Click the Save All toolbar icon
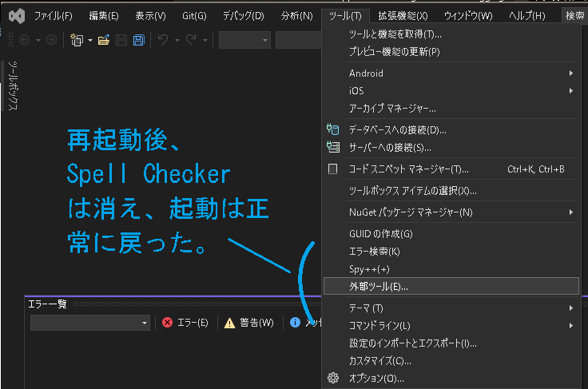588x389 pixels. pos(138,40)
